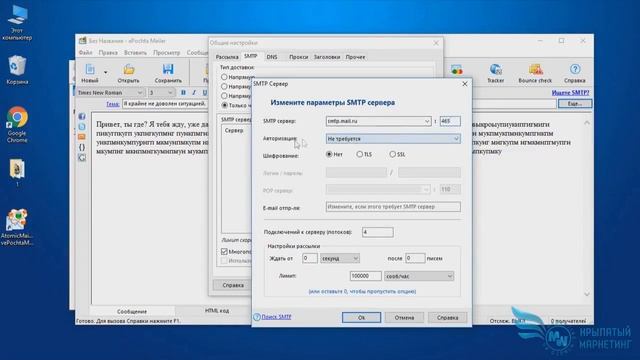640x360 pixels.
Task: Confirm the SMTP server dialog with Ok
Action: tap(361, 318)
